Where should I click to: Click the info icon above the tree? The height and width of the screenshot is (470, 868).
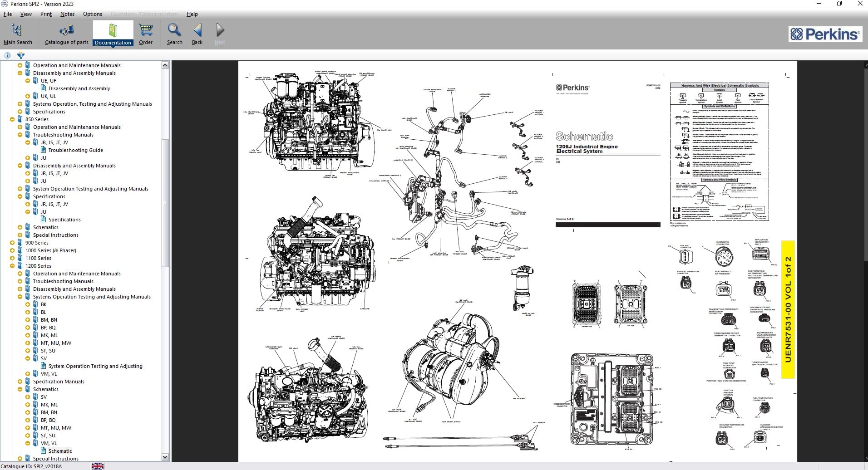(7, 55)
